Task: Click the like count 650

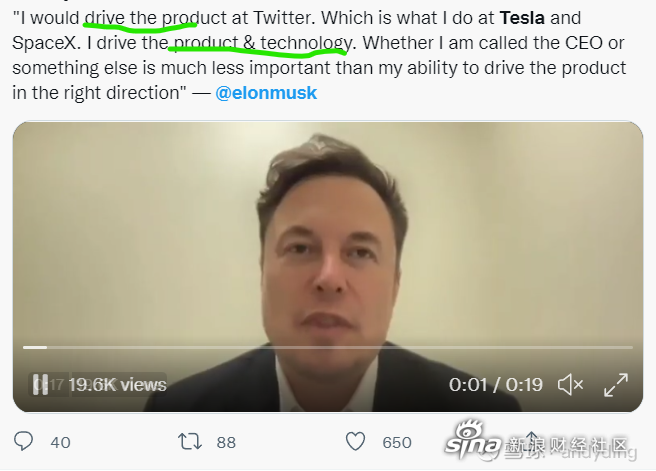Action: tap(397, 443)
